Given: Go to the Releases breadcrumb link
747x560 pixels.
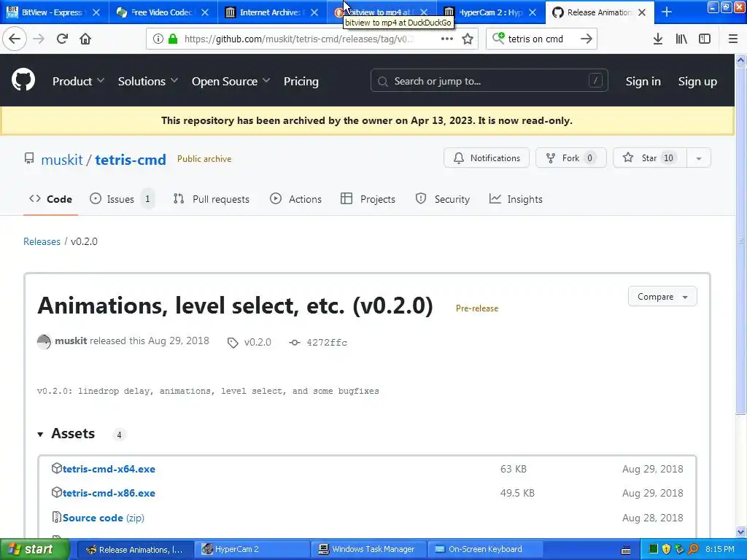Looking at the screenshot, I should click(x=42, y=241).
